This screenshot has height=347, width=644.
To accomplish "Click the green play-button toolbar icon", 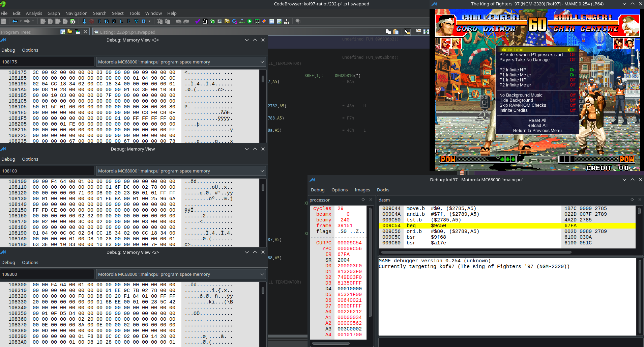I will click(250, 21).
